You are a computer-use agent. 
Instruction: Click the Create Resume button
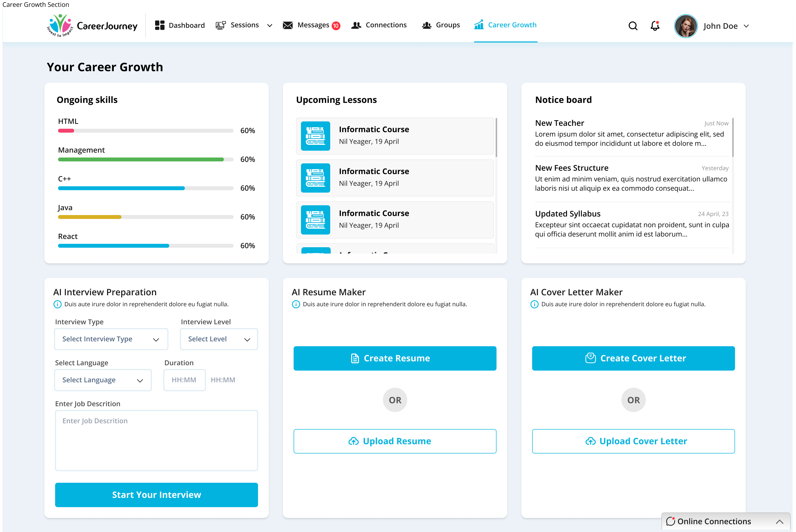(395, 358)
